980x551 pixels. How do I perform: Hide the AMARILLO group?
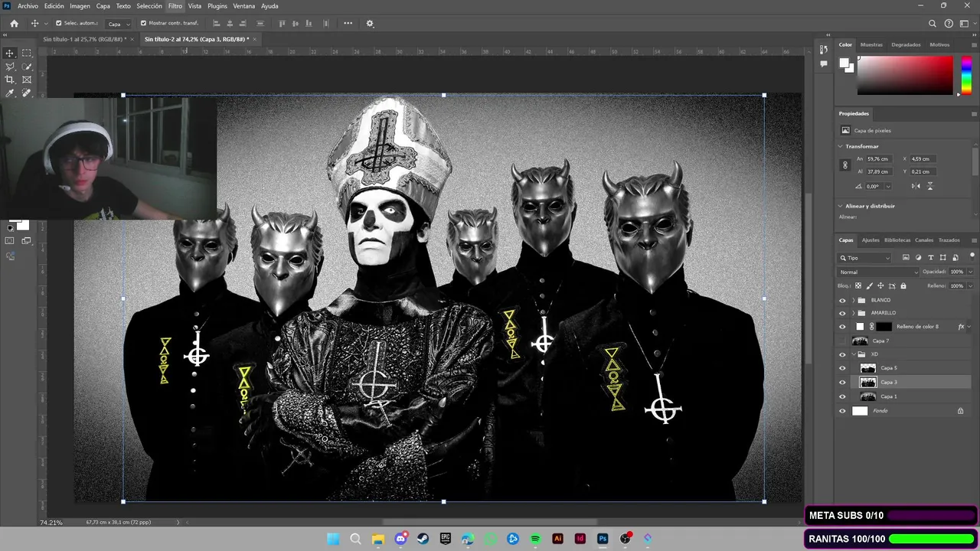843,313
